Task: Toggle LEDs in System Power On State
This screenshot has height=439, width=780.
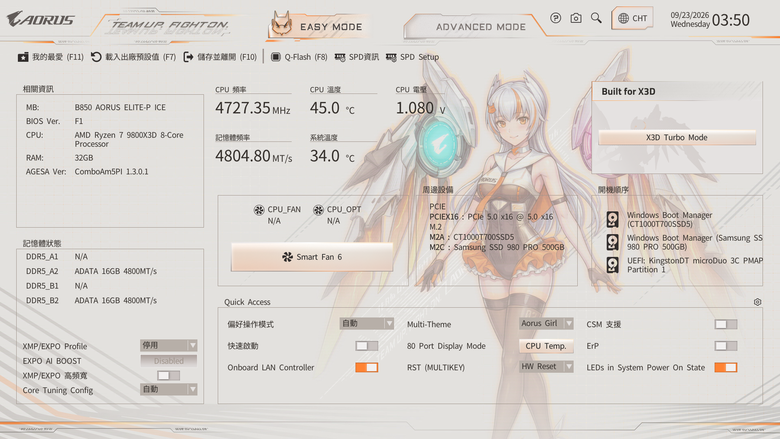Action: [x=726, y=367]
